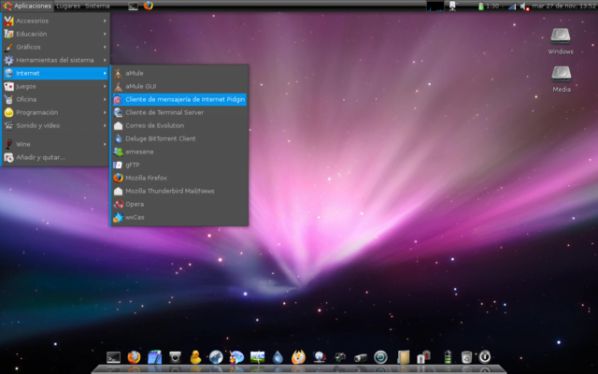This screenshot has height=374, width=598.
Task: Click the black workspace switcher box
Action: [435, 6]
